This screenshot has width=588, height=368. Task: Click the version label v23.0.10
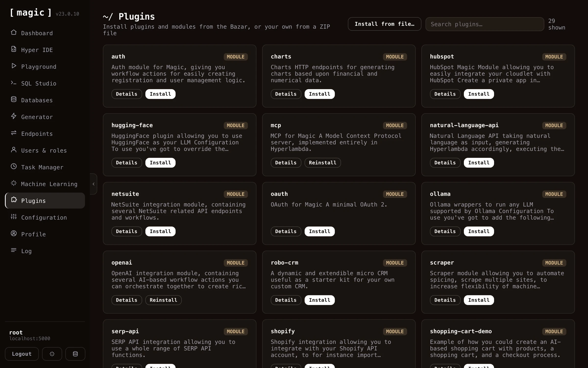67,14
